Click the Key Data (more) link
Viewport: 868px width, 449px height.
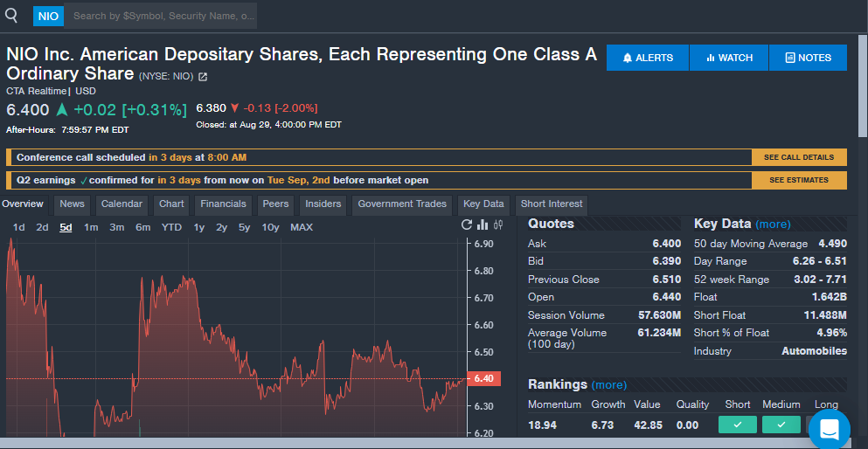773,224
